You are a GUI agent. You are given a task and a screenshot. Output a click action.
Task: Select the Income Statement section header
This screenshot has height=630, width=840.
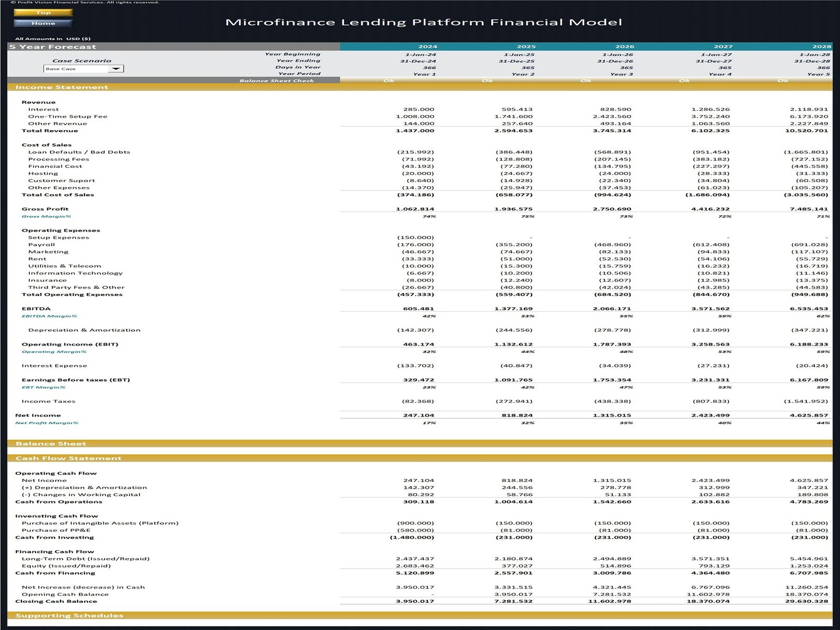[x=63, y=87]
